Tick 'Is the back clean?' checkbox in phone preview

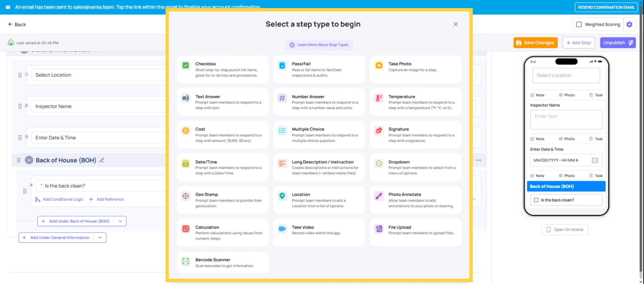(536, 200)
